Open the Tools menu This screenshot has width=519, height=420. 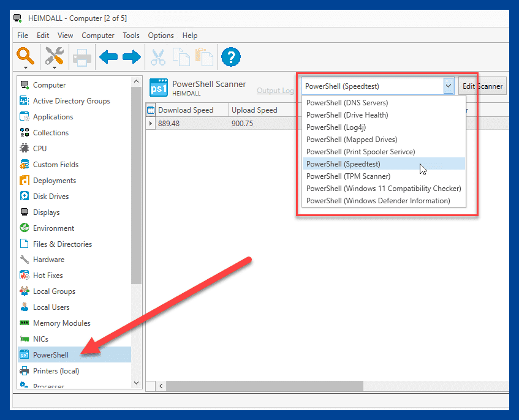pos(131,36)
